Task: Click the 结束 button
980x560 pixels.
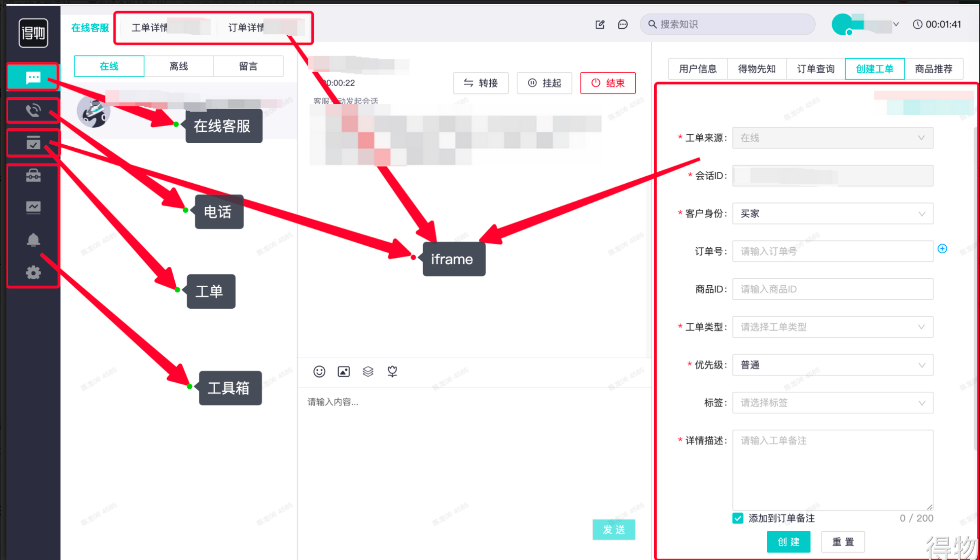Action: point(607,83)
